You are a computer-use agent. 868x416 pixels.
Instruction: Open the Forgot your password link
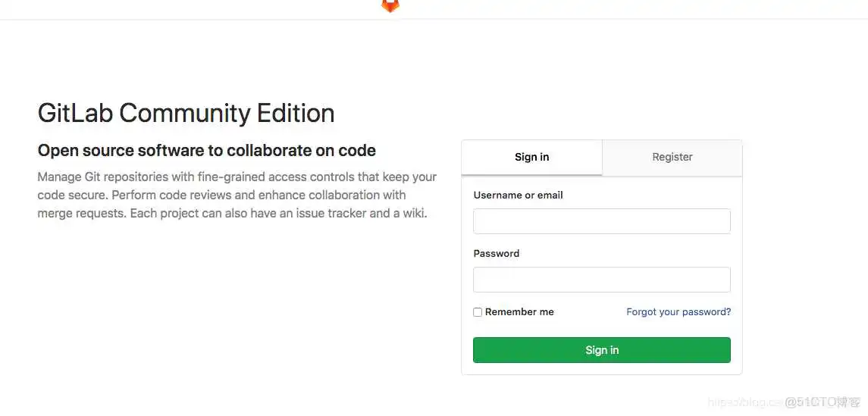[x=678, y=312]
